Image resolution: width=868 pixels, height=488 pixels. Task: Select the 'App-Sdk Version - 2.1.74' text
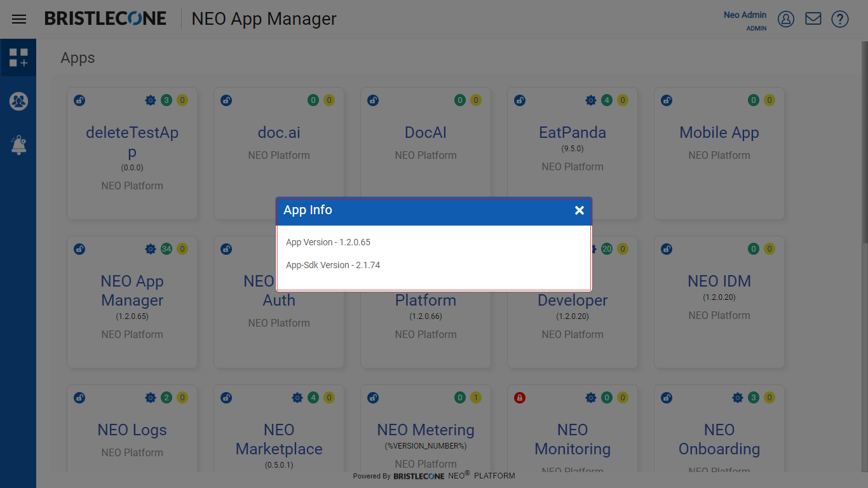(x=333, y=265)
